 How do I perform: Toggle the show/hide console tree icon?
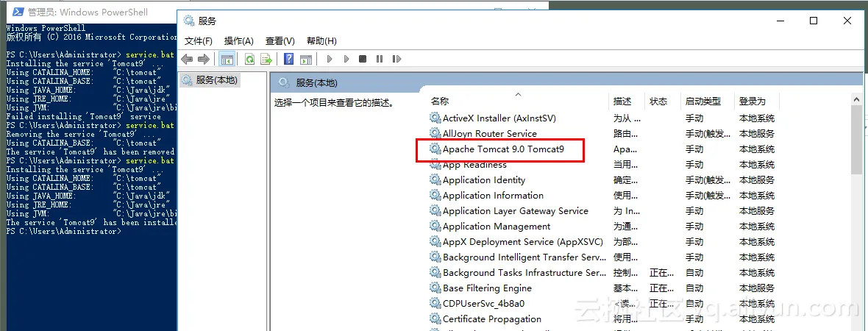click(227, 60)
